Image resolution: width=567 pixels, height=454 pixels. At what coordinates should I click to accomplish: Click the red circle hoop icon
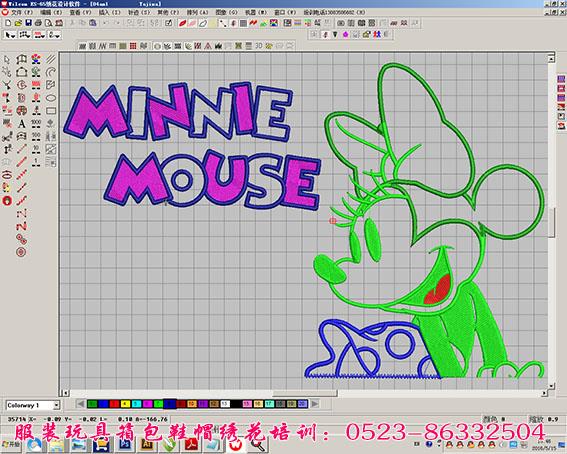[x=7, y=201]
